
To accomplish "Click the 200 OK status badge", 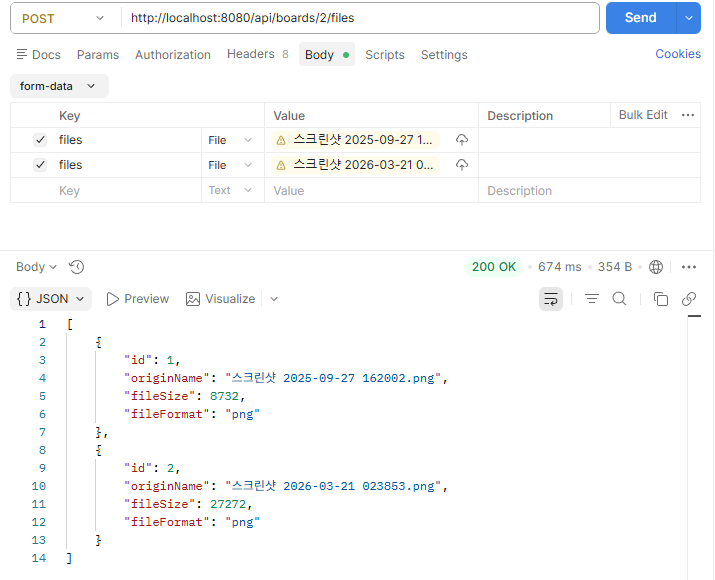I will pyautogui.click(x=494, y=267).
